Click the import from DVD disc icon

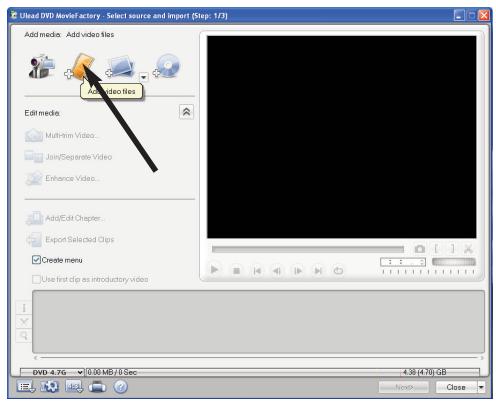click(x=167, y=66)
